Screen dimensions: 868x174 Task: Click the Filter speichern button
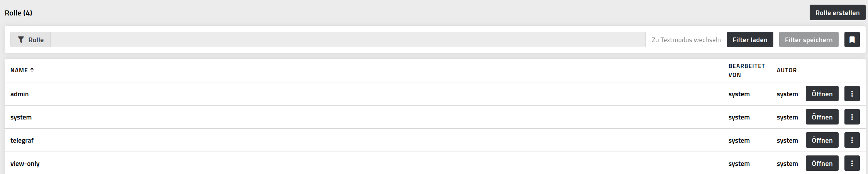809,39
